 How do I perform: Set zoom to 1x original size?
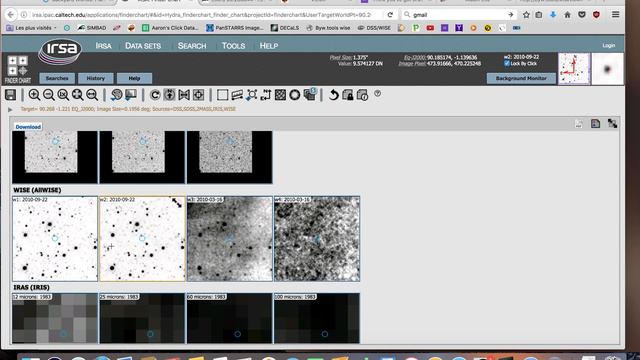tap(63, 95)
